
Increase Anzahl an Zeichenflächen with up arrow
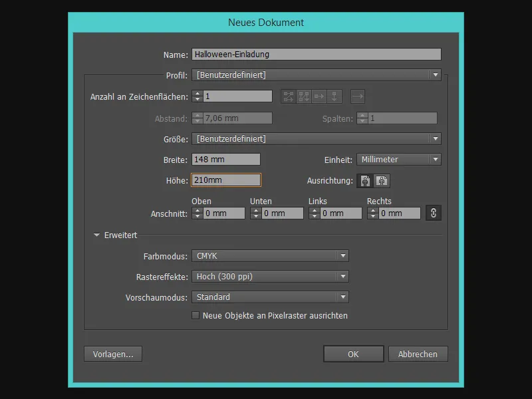198,93
